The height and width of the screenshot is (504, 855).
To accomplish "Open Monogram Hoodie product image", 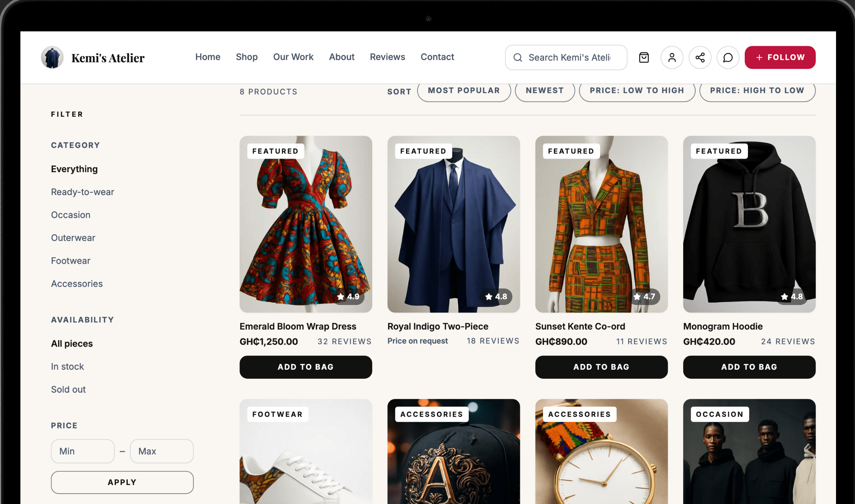I will (x=749, y=224).
